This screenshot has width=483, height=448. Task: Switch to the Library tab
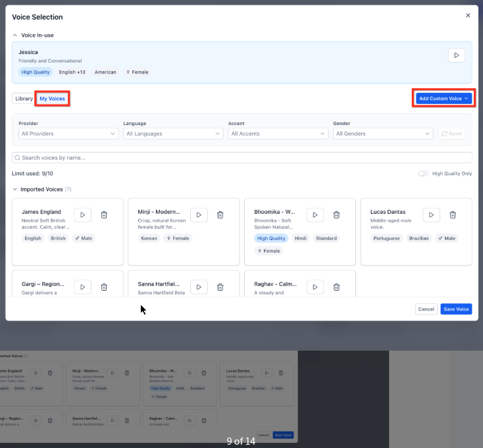(24, 99)
